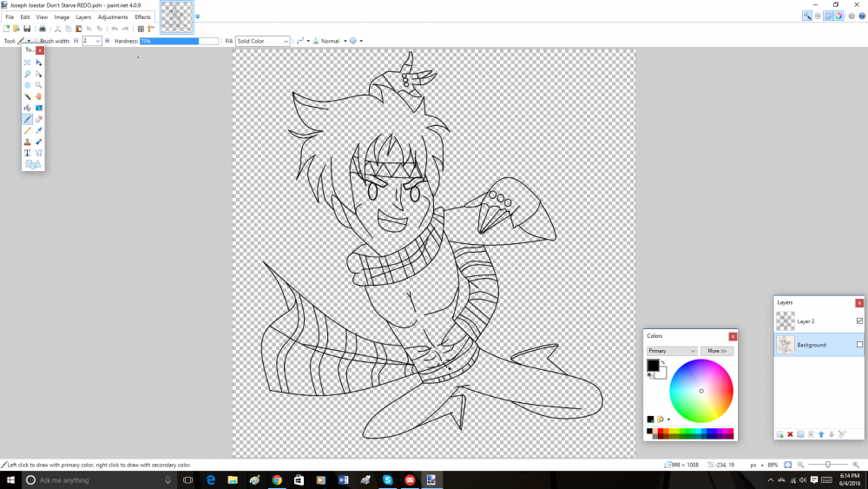The height and width of the screenshot is (489, 868).
Task: Close the Colors window
Action: click(x=733, y=337)
